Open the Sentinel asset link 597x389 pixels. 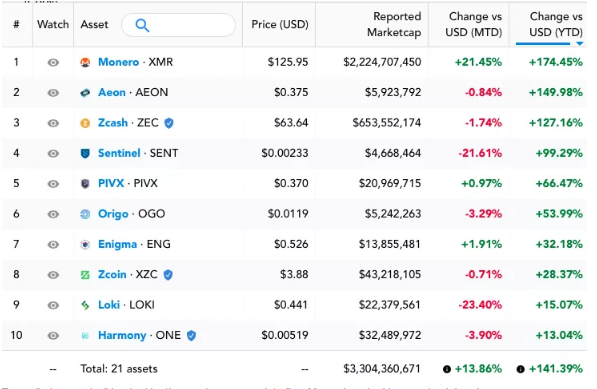coord(119,153)
